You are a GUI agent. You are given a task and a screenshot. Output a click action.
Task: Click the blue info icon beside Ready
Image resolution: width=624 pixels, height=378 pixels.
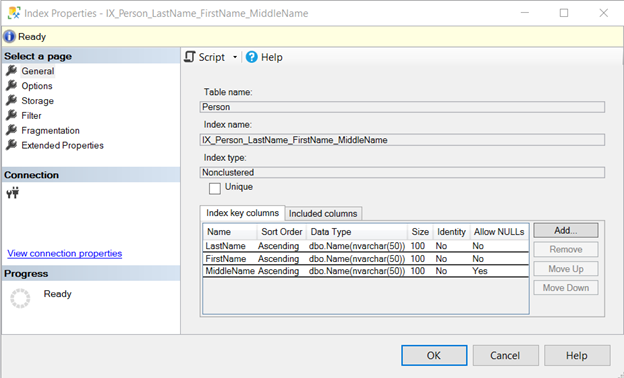[10, 37]
